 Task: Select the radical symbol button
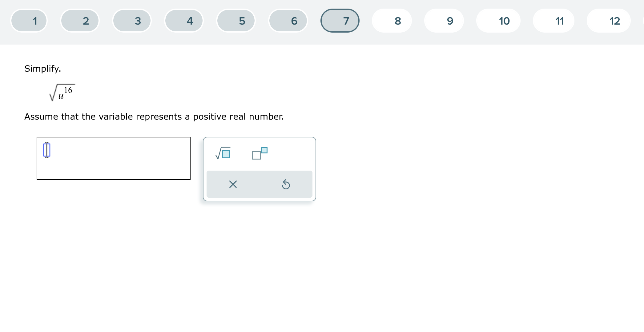(x=223, y=153)
